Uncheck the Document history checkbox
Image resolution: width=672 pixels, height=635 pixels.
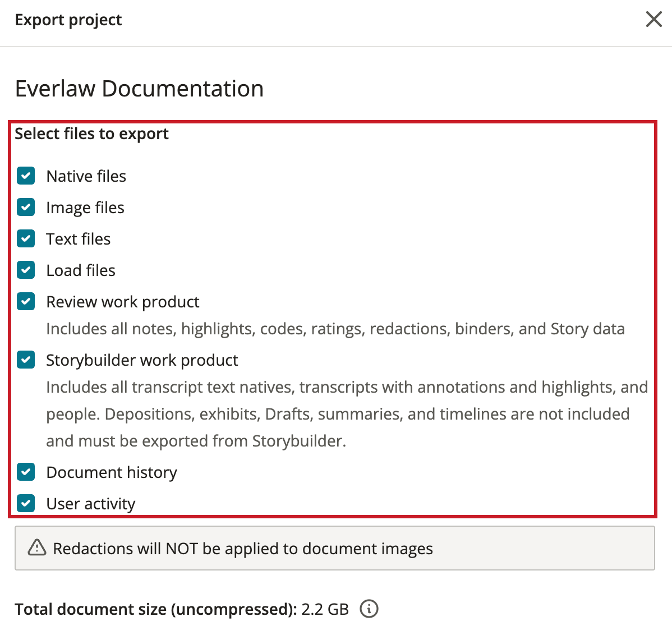click(26, 472)
